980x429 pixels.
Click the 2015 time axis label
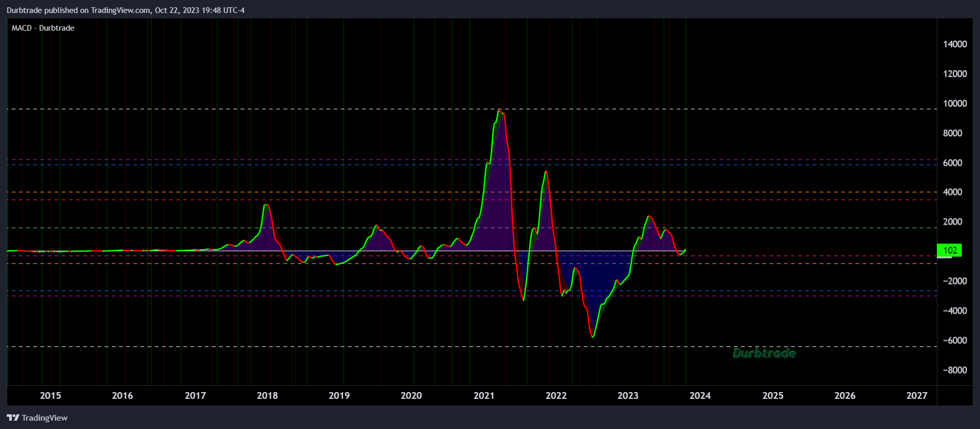(x=50, y=396)
